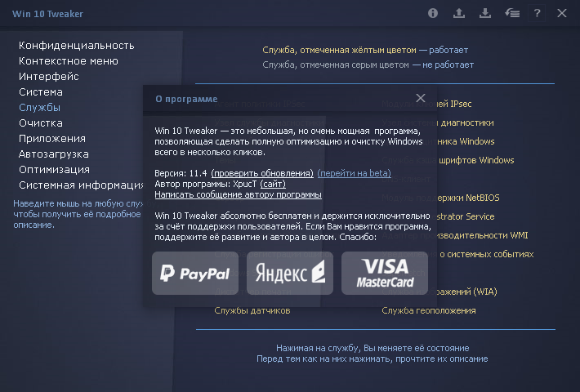The image size is (580, 392).
Task: Click the 'О программе' dialog title
Action: 186,99
